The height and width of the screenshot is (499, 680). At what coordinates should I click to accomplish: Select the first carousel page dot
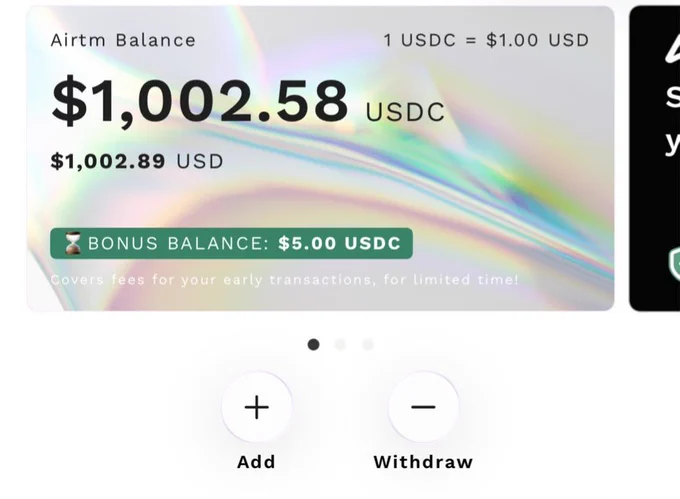314,345
